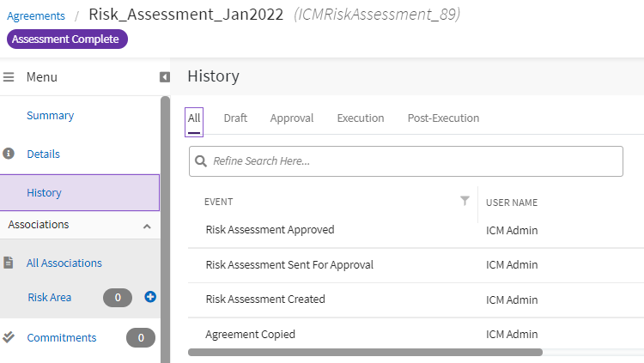The image size is (644, 363).
Task: Click the Commitments checkmark icon
Action: pos(9,337)
